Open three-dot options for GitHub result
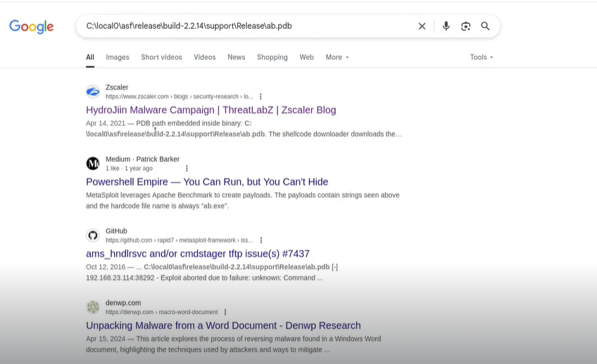This screenshot has height=364, width=597. click(x=261, y=240)
